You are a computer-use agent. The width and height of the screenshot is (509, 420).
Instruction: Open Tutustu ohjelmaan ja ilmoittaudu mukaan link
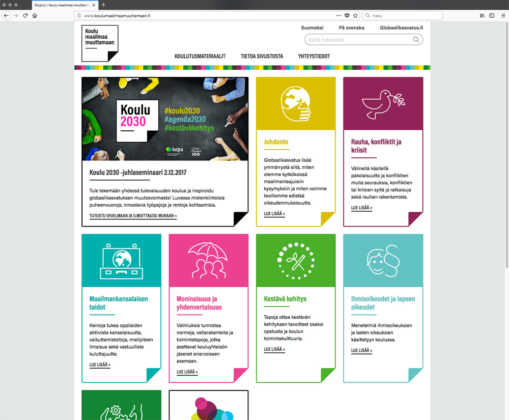[133, 216]
